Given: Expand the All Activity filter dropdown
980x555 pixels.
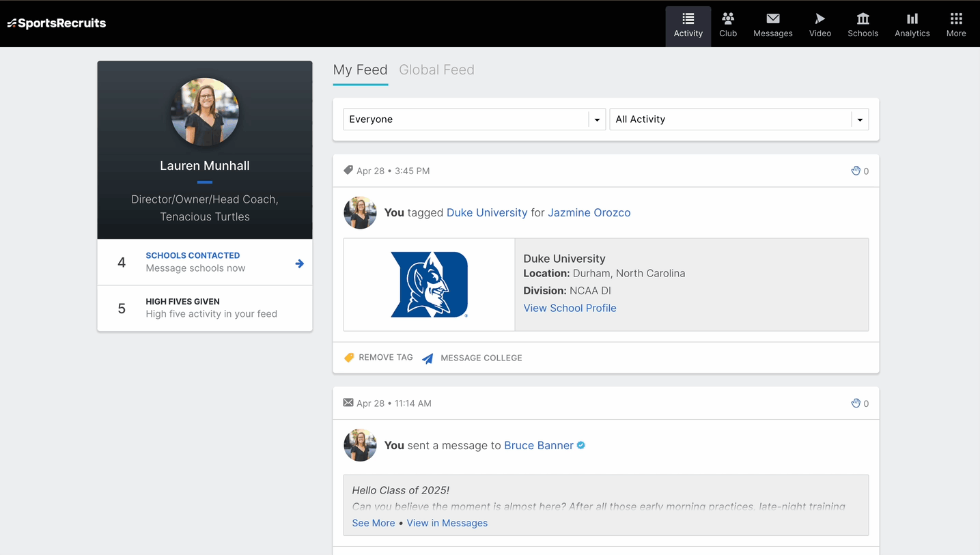Looking at the screenshot, I should (739, 119).
